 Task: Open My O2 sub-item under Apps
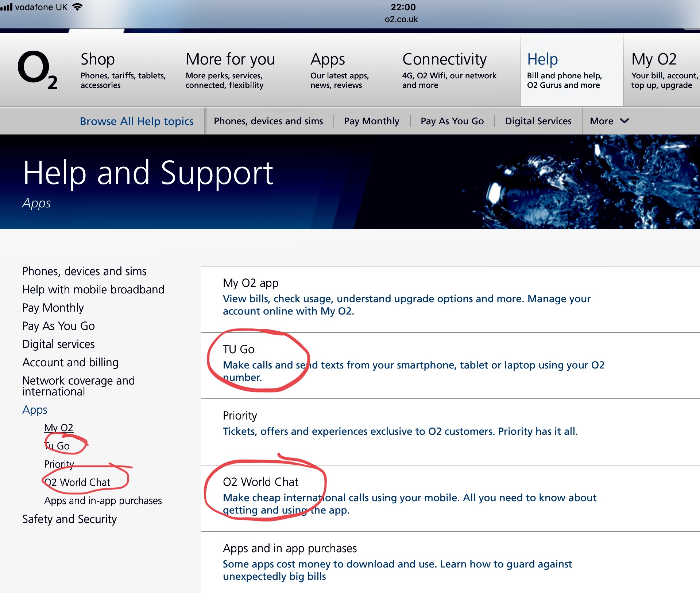pyautogui.click(x=59, y=428)
